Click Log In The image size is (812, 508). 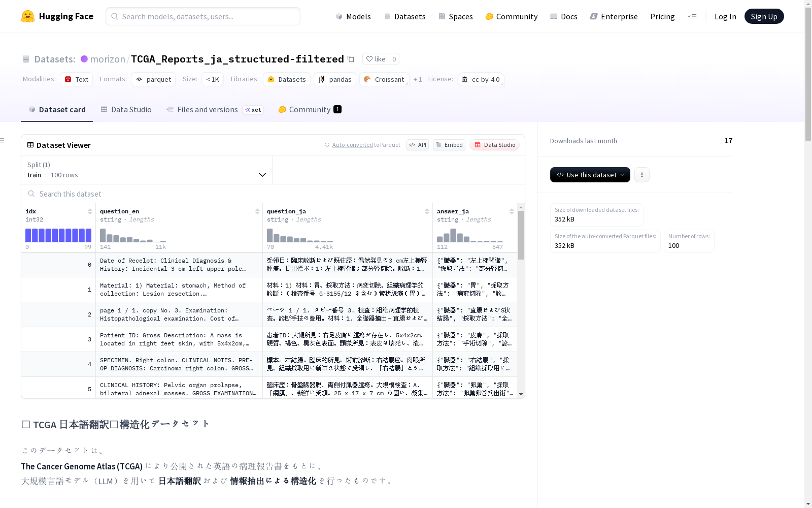[725, 16]
